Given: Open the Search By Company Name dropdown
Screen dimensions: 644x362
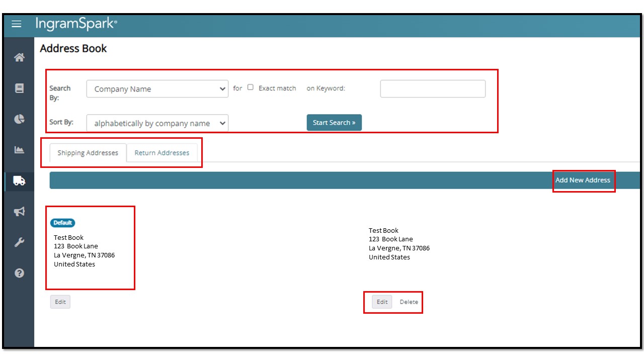Looking at the screenshot, I should point(157,89).
